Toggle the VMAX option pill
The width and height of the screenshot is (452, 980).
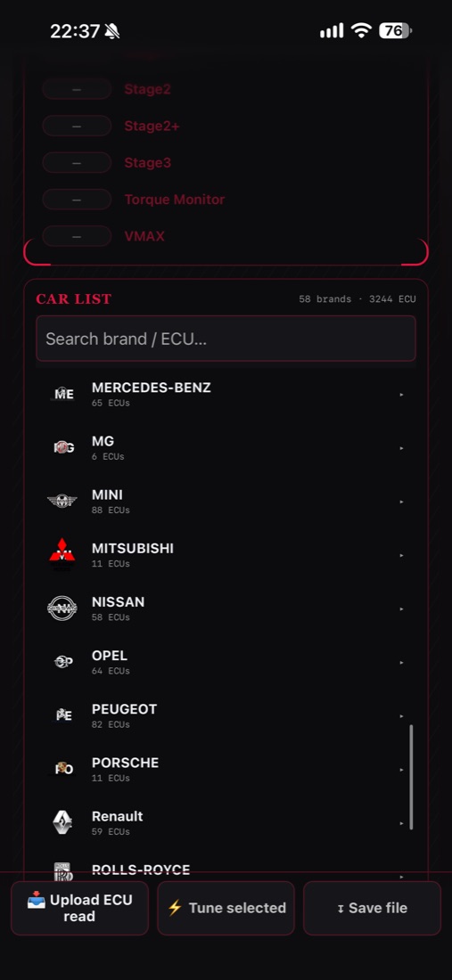77,236
